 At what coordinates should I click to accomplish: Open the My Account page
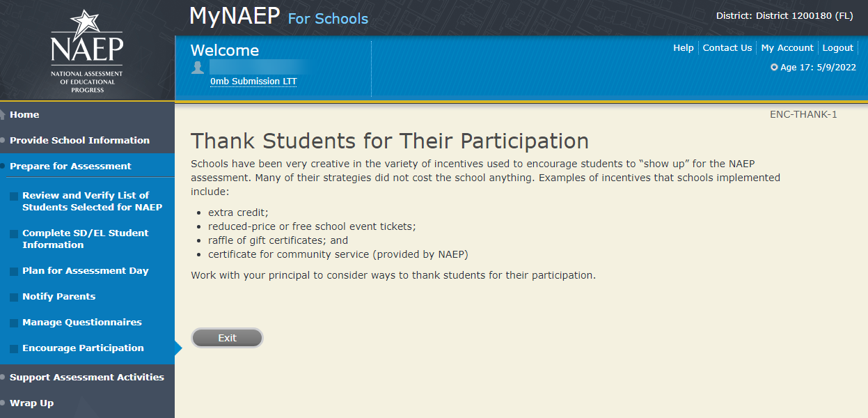(787, 48)
